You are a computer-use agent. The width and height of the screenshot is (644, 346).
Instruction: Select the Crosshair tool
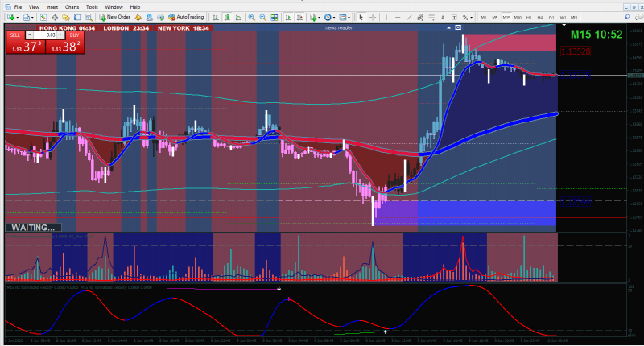(x=373, y=17)
